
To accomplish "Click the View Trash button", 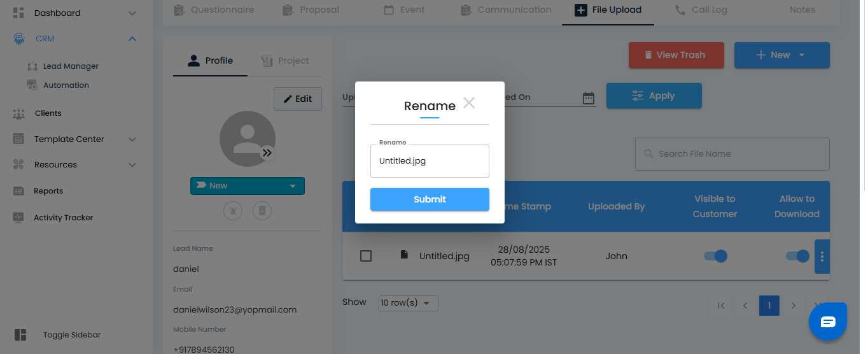I will 676,55.
